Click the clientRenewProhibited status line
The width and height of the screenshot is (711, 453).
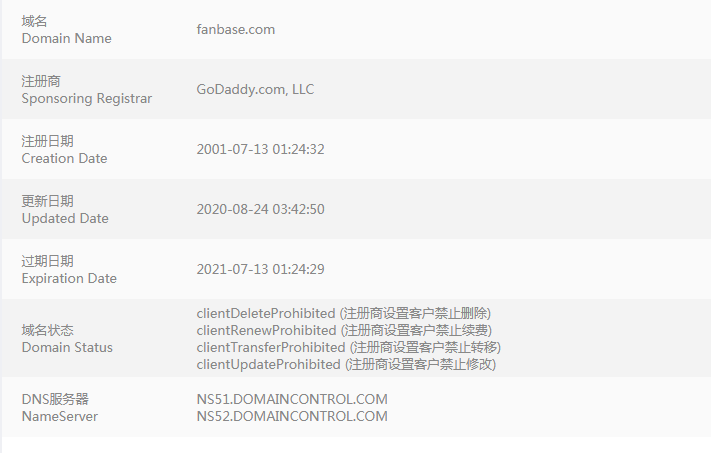pos(344,330)
